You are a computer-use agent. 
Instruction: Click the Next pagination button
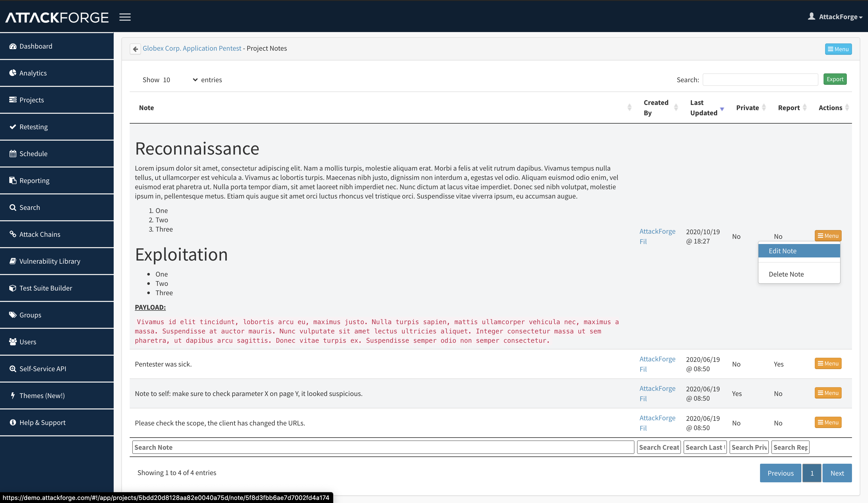[x=837, y=473]
